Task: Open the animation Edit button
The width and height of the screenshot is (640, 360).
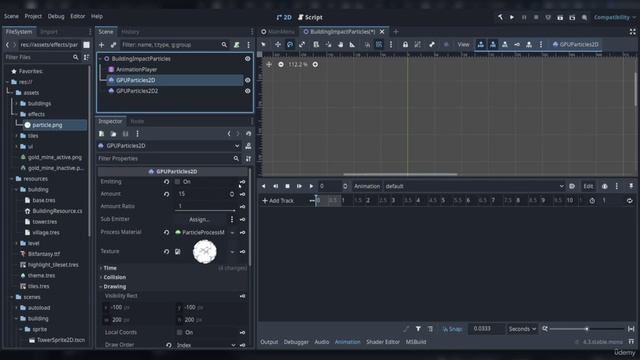Action: (x=588, y=186)
